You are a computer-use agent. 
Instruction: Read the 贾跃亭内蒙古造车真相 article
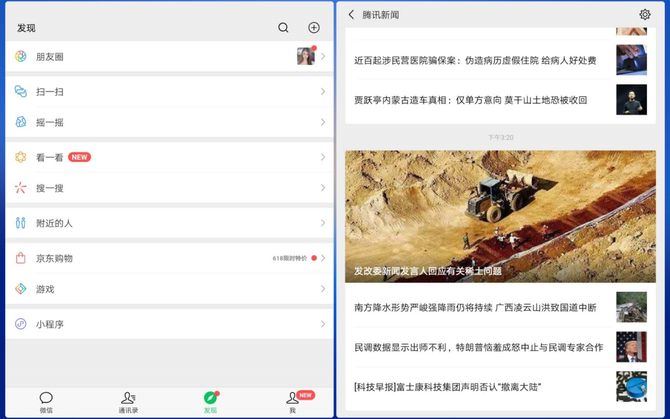point(470,100)
